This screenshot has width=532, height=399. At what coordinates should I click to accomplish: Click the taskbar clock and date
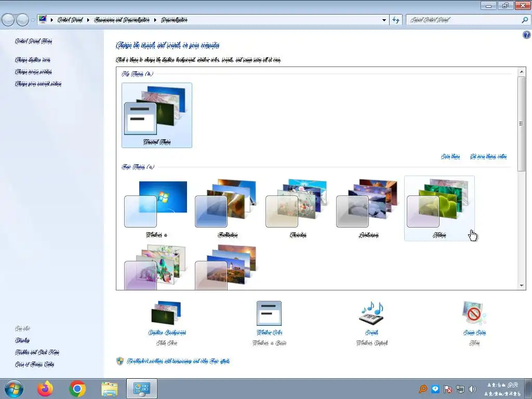coord(503,389)
